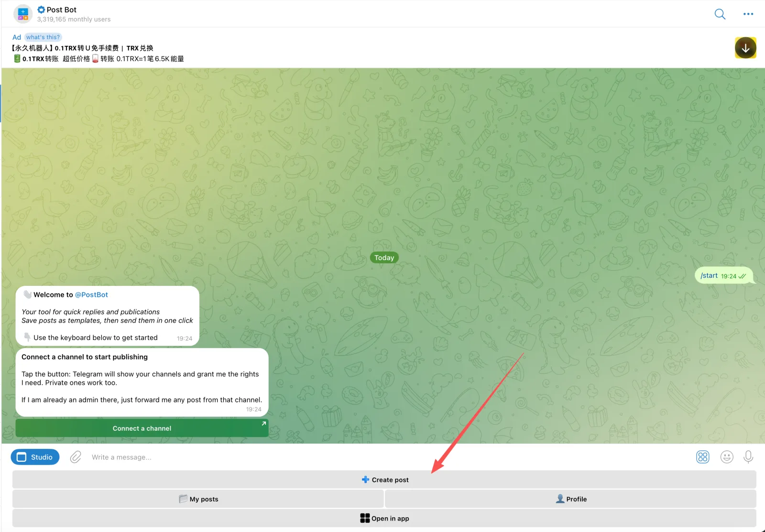The image size is (765, 532).
Task: Open My posts keyboard button
Action: tap(198, 499)
